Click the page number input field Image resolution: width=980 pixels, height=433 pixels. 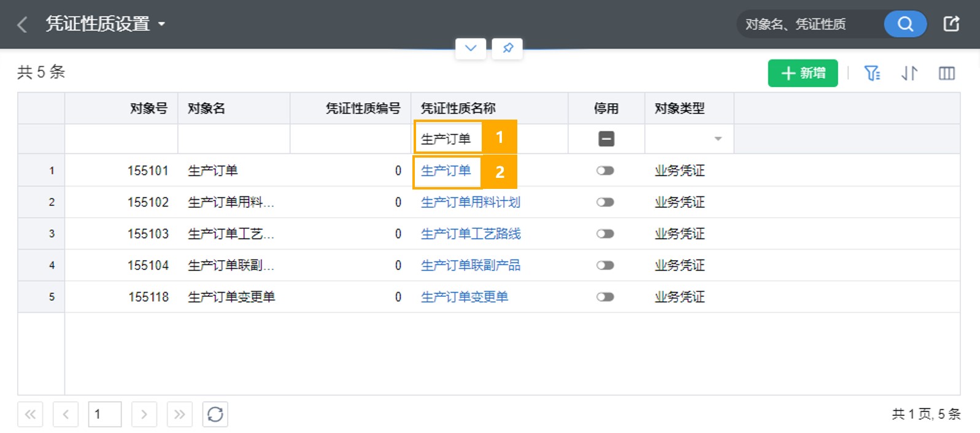[x=105, y=415]
